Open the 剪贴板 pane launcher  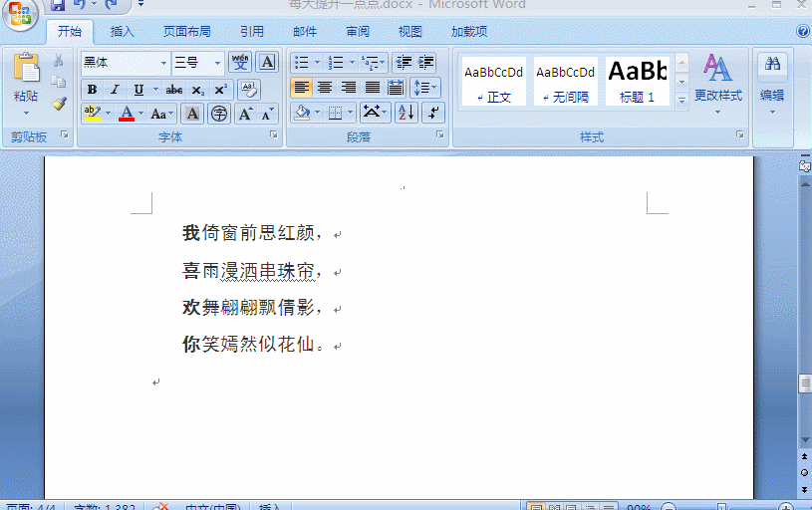point(64,134)
